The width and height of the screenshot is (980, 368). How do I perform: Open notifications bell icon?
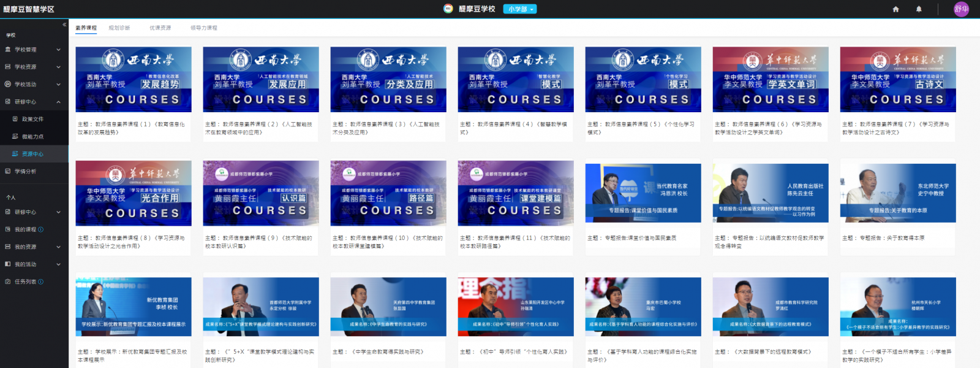click(919, 9)
